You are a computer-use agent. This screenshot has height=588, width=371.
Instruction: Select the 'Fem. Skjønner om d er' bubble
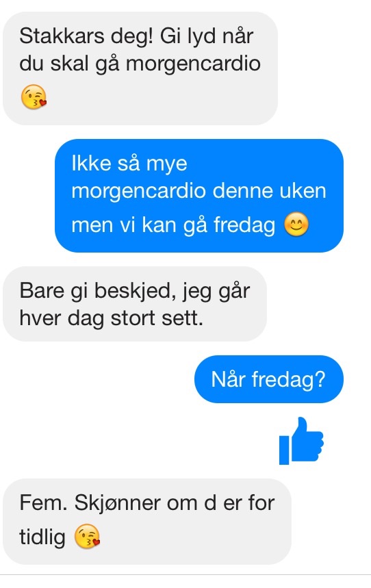[147, 521]
